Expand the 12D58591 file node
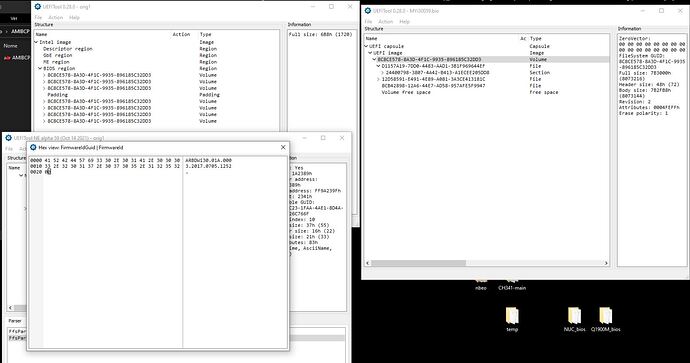 point(378,79)
